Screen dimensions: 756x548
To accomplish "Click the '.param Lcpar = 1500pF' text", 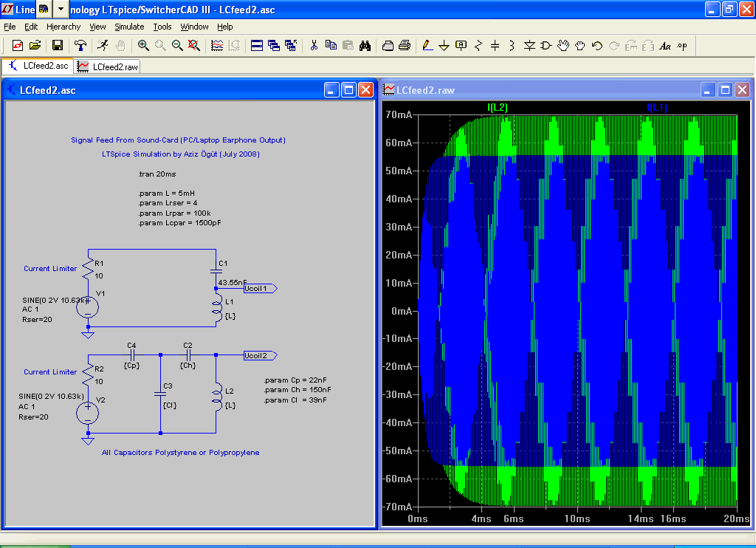I will (180, 223).
